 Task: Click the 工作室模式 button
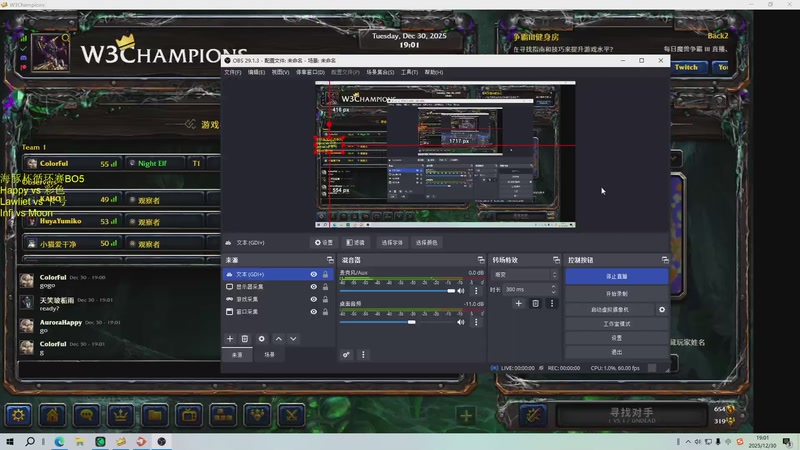(x=616, y=324)
